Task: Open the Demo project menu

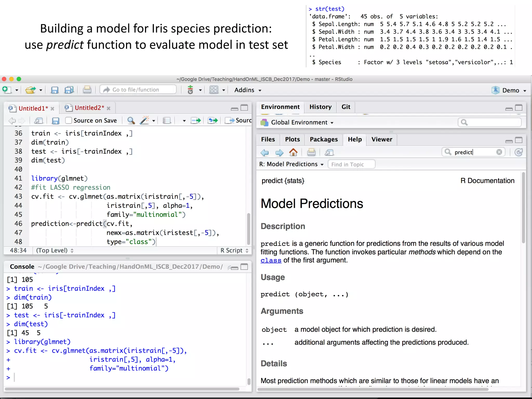Action: pyautogui.click(x=509, y=90)
